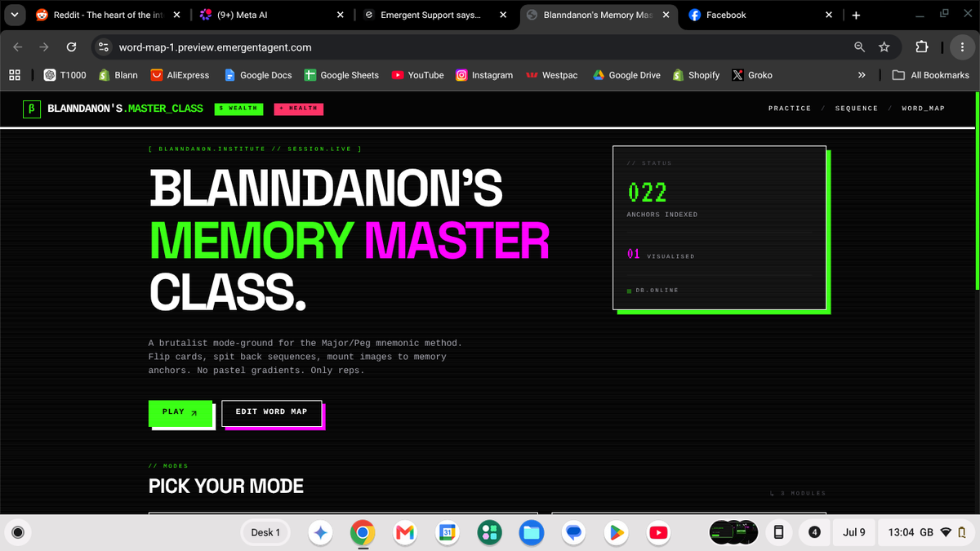Open the WEALTH green tag

(238, 109)
